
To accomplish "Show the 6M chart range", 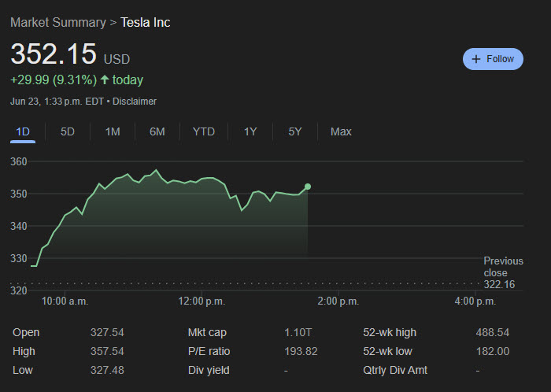I will coord(157,131).
